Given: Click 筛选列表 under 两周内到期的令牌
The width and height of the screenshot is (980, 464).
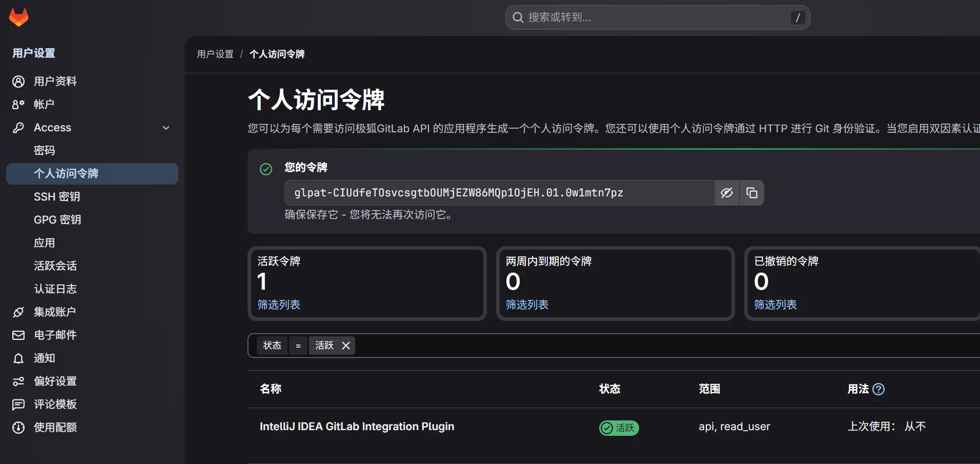Looking at the screenshot, I should click(527, 305).
